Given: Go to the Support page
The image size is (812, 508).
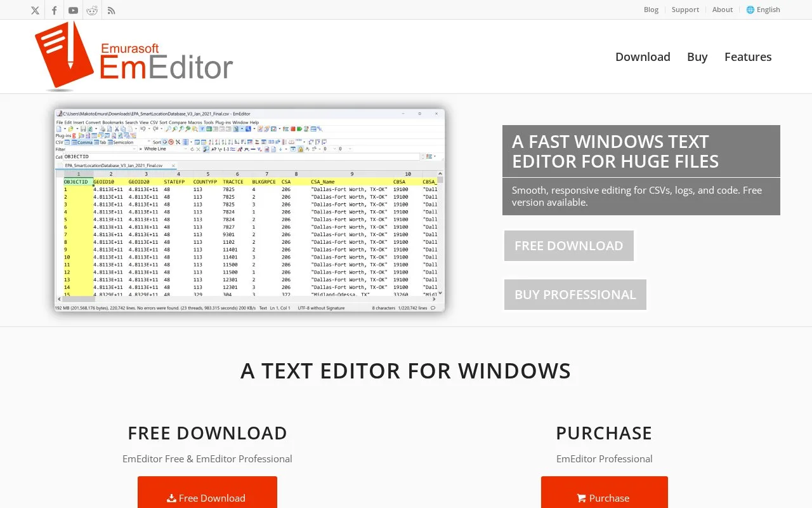Looking at the screenshot, I should coord(685,10).
